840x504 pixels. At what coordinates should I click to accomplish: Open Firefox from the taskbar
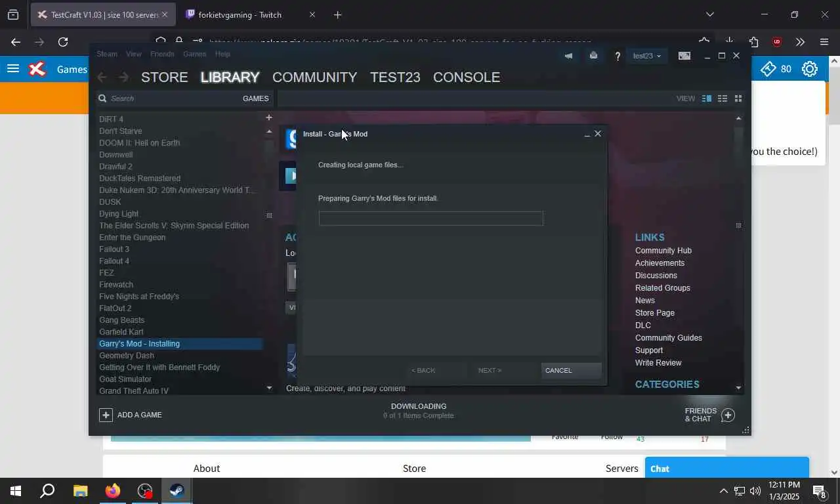click(113, 491)
